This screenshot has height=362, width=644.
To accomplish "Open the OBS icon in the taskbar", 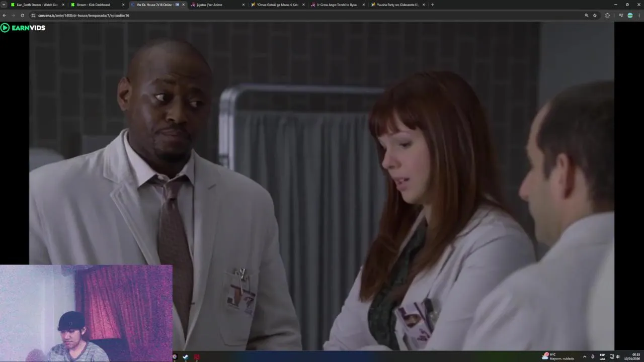I will (x=175, y=357).
